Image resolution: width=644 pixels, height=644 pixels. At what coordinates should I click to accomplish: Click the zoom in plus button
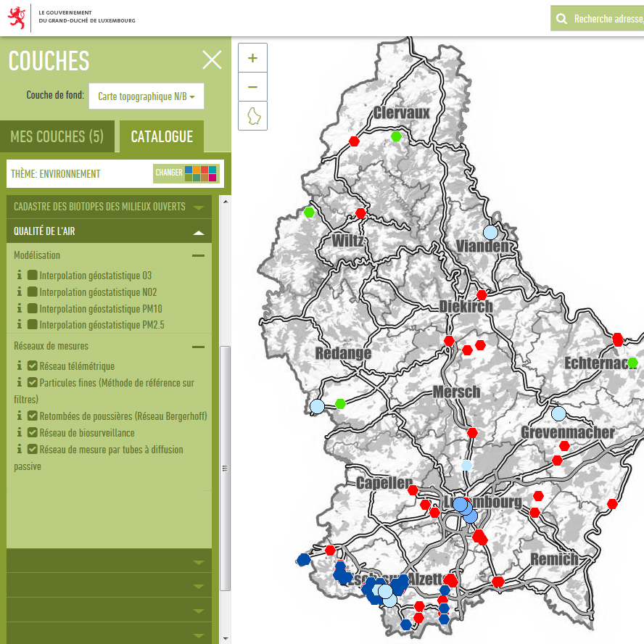[252, 58]
